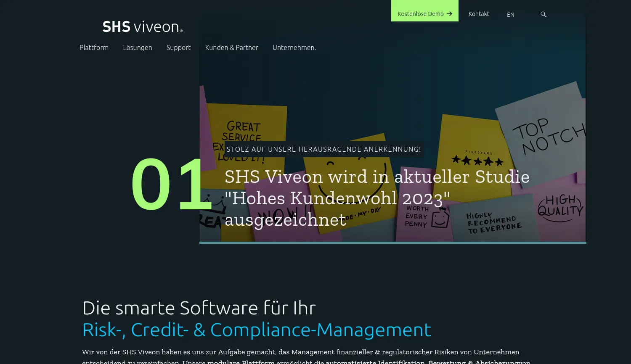Click the Die smarte Software heading
Screen dimensions: 631x364
pyautogui.click(x=199, y=307)
